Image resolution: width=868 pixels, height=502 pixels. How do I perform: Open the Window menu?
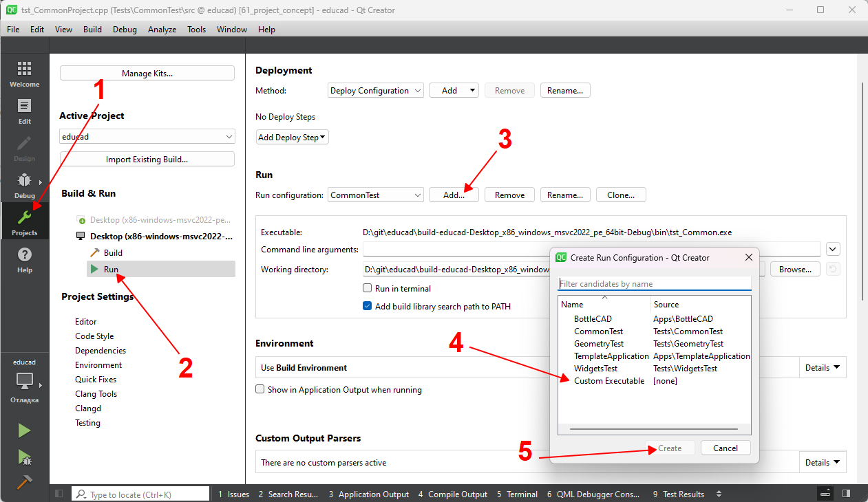(232, 30)
